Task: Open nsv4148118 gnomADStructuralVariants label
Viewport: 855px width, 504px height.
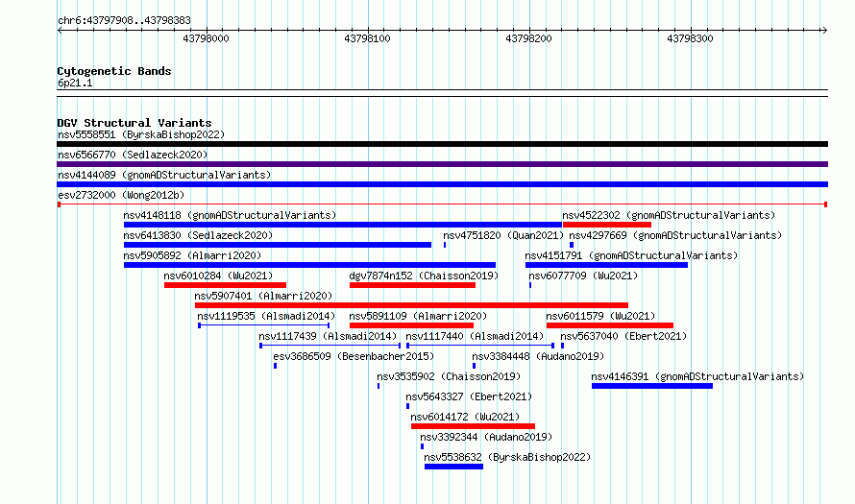Action: 230,215
